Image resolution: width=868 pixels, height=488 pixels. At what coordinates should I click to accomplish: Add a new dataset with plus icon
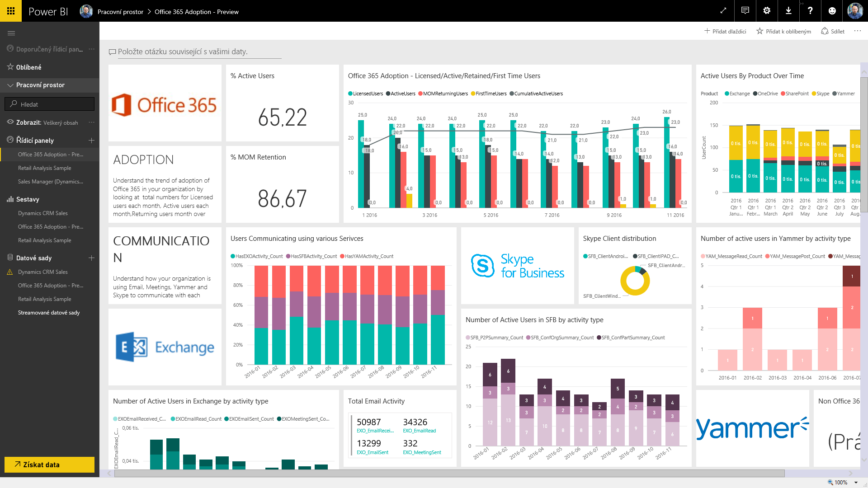(91, 258)
